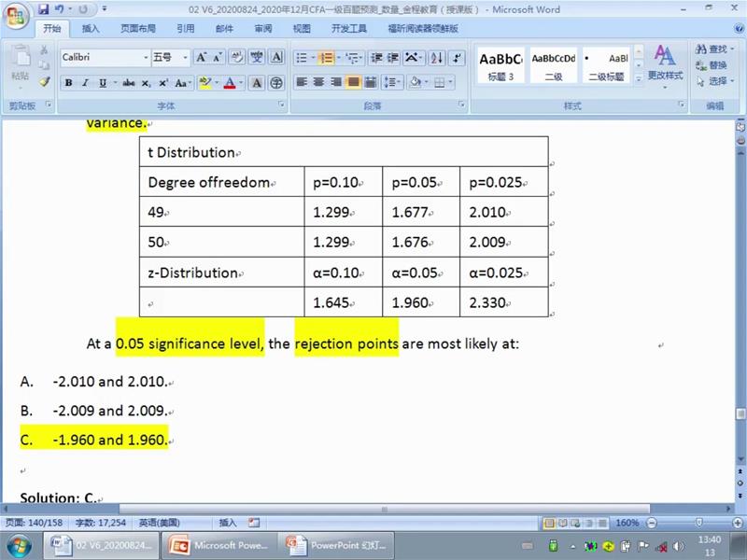The height and width of the screenshot is (560, 747).
Task: Center-align the paragraph text
Action: click(x=319, y=83)
